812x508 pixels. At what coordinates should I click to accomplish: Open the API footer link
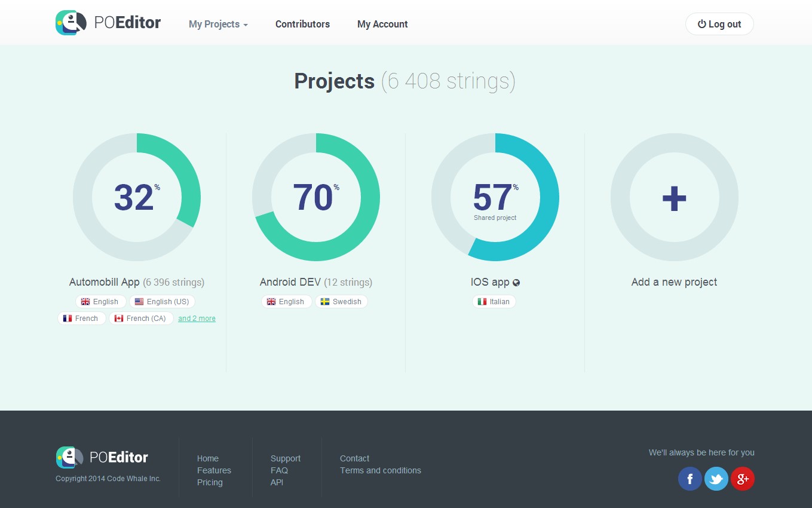(x=277, y=482)
